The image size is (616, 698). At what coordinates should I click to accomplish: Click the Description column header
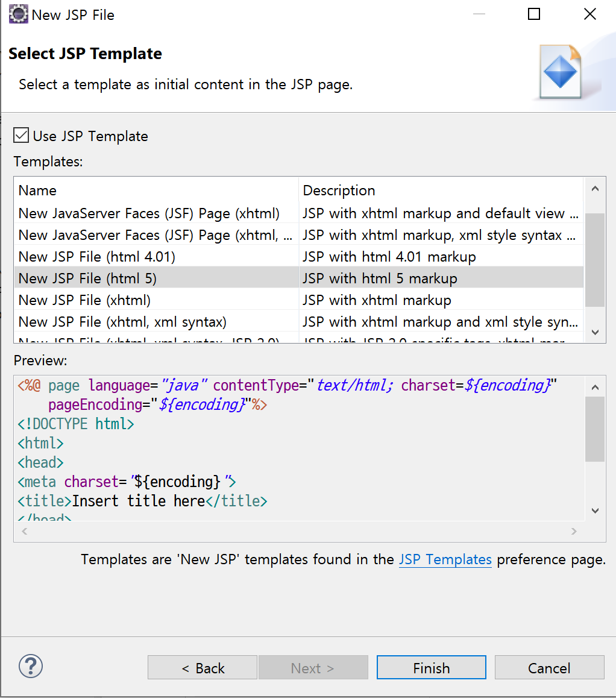pyautogui.click(x=441, y=190)
